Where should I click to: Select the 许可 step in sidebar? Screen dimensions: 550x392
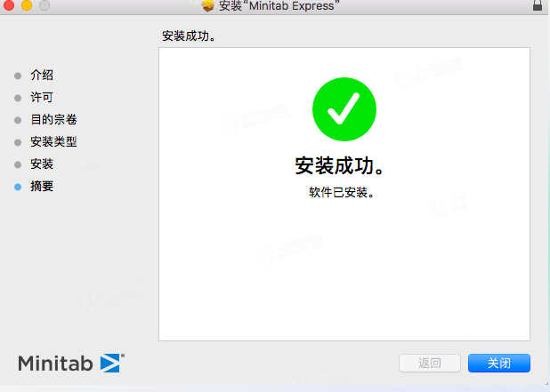coord(42,97)
